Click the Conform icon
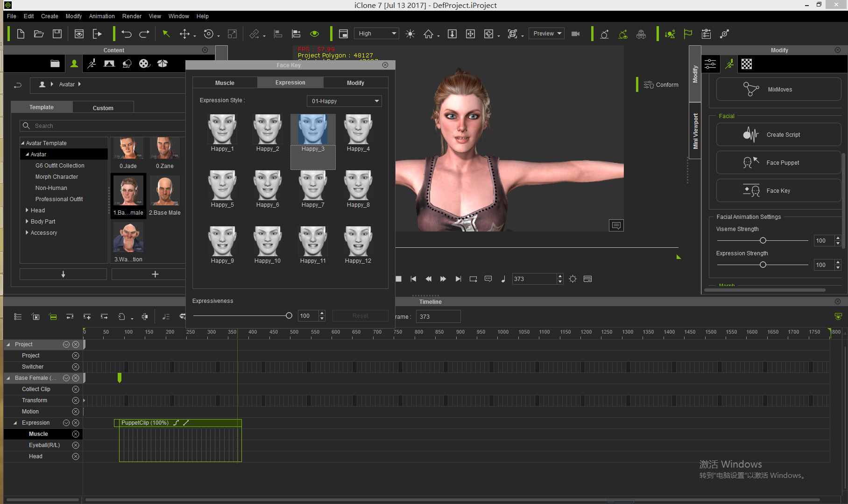 point(649,84)
